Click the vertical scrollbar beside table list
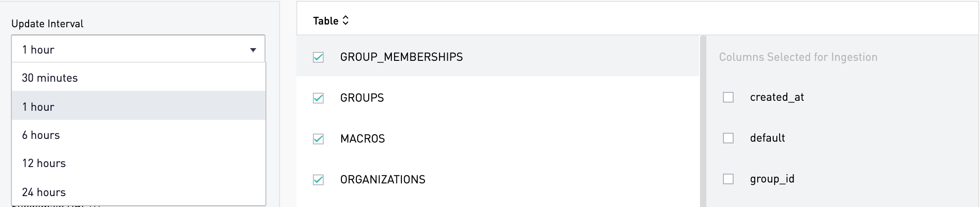Viewport: 980px width, 207px height. (x=703, y=121)
